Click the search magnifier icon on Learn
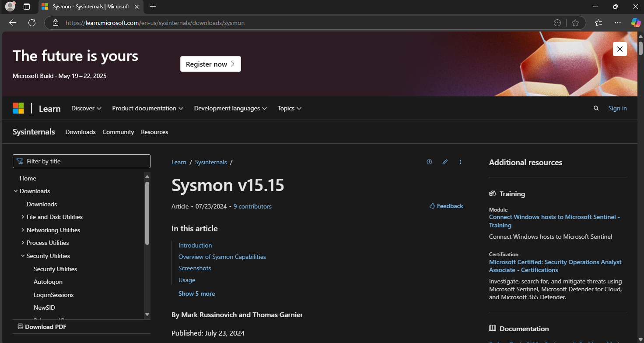Viewport: 644px width, 343px height. (596, 108)
